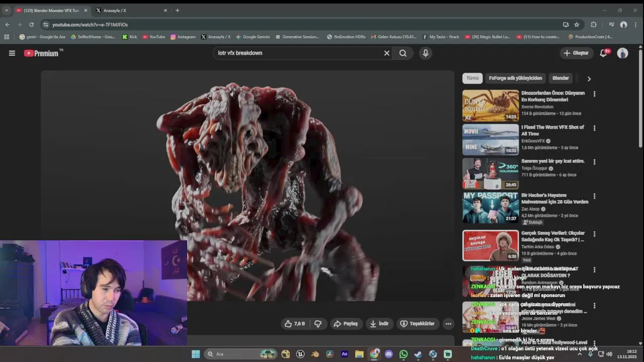Clear the search box text
The image size is (644, 362).
pyautogui.click(x=387, y=53)
